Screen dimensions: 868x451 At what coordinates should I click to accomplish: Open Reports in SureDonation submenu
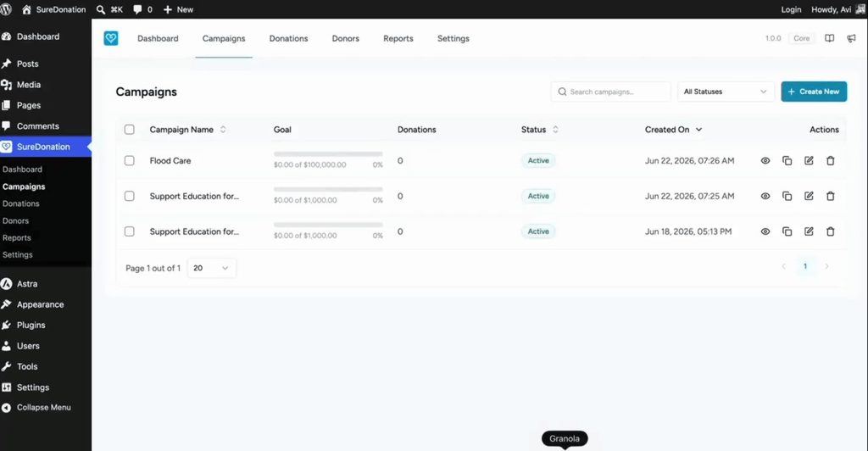(x=17, y=238)
